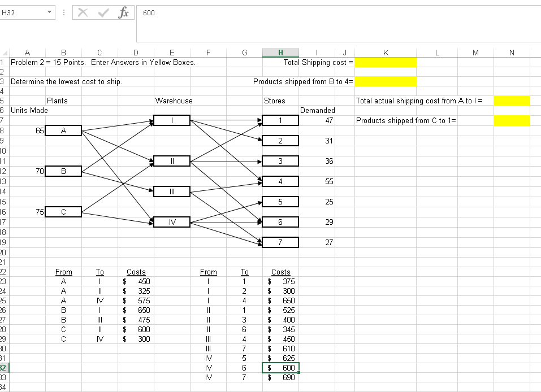541x392 pixels.
Task: Click the Warehouse box labeled II
Action: [171, 161]
